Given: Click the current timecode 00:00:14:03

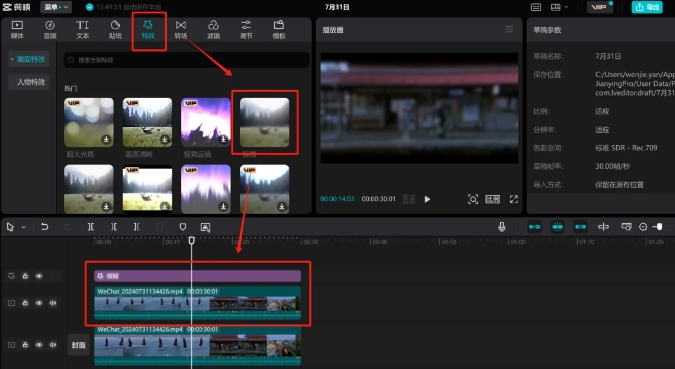Looking at the screenshot, I should tap(337, 199).
